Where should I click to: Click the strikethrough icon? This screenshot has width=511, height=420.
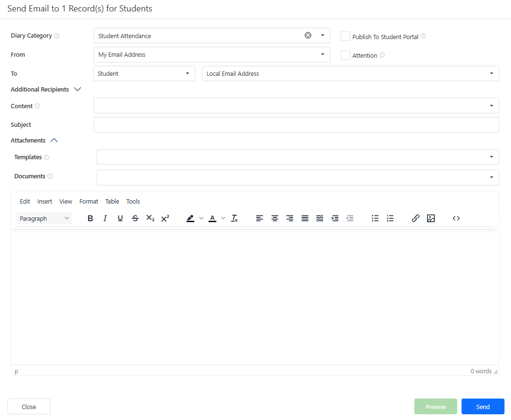pyautogui.click(x=135, y=218)
